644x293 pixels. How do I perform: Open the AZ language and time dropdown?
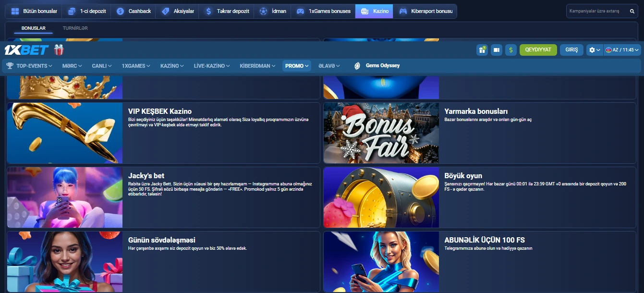(x=622, y=50)
